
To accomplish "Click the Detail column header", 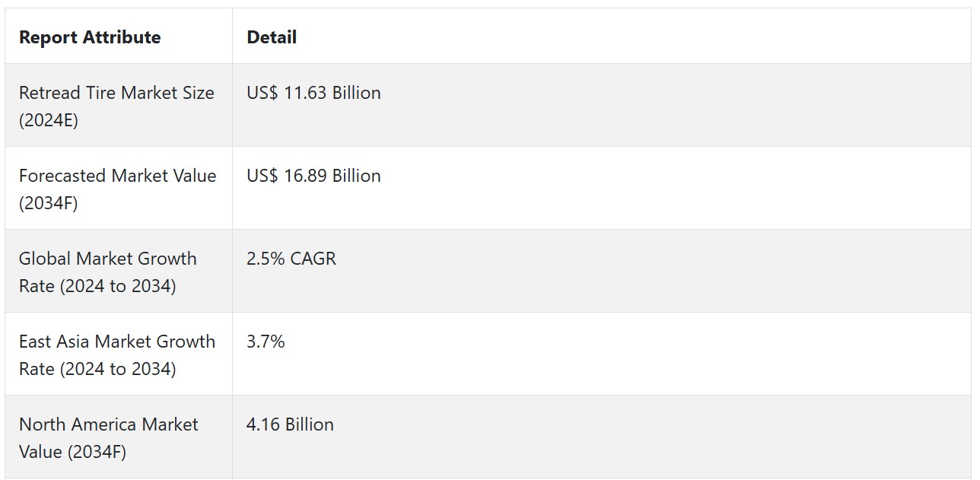I will point(272,37).
